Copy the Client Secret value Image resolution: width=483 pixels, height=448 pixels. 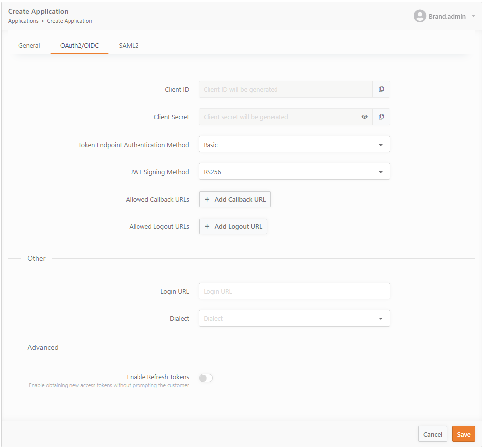(381, 117)
